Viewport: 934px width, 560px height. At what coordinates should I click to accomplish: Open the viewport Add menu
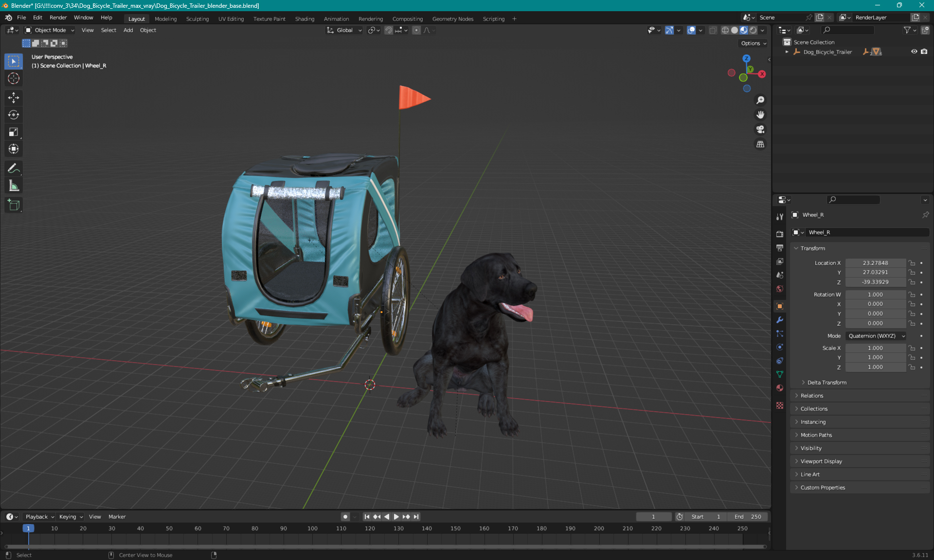click(128, 30)
